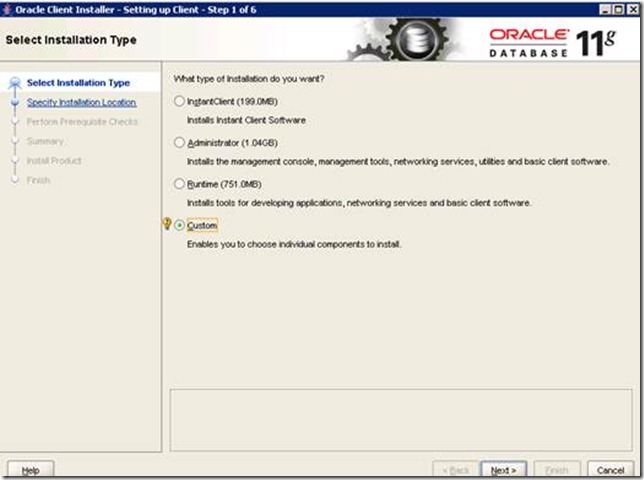Screen dimensions: 644x480
Task: Select the Custom installation radio button
Action: 180,226
